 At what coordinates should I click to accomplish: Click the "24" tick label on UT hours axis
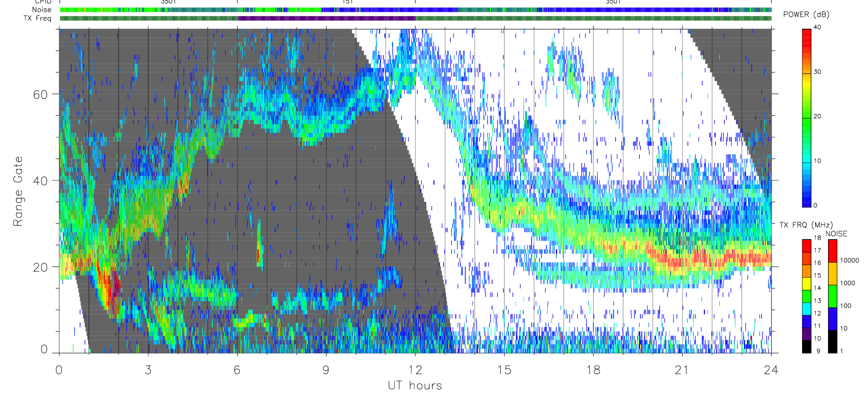click(x=771, y=370)
